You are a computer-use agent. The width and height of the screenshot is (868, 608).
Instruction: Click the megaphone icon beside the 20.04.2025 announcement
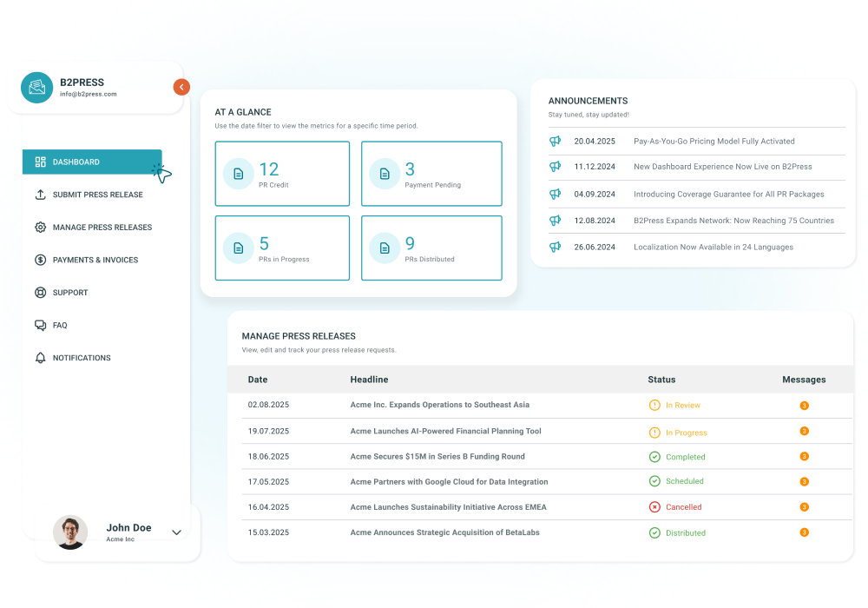[555, 141]
